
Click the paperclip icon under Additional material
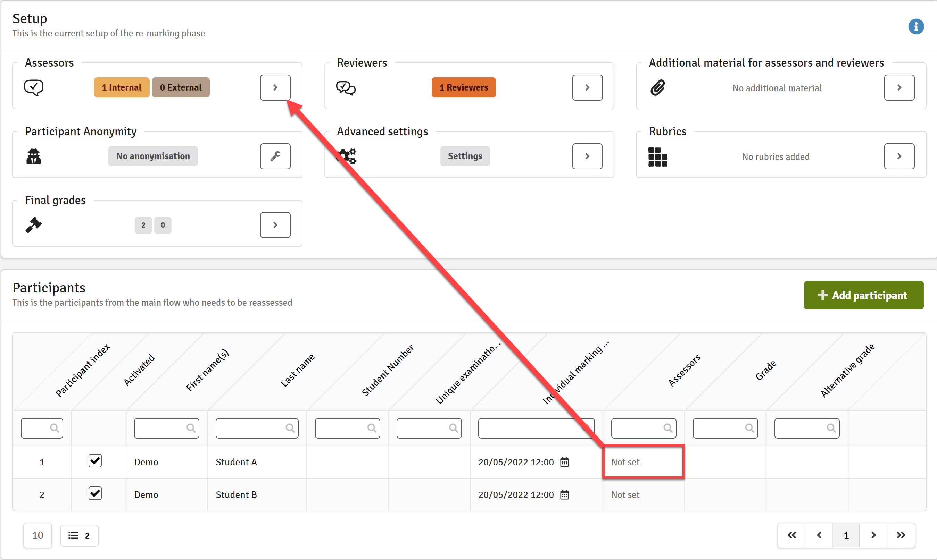coord(657,87)
